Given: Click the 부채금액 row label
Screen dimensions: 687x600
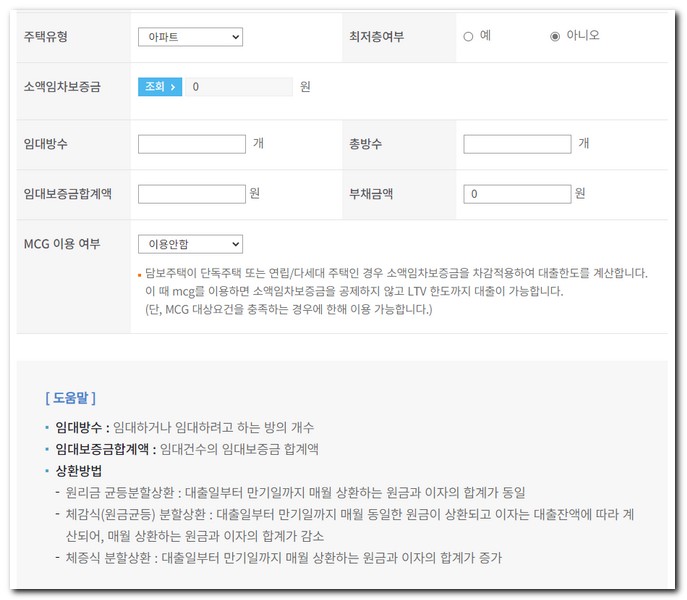Looking at the screenshot, I should (371, 193).
